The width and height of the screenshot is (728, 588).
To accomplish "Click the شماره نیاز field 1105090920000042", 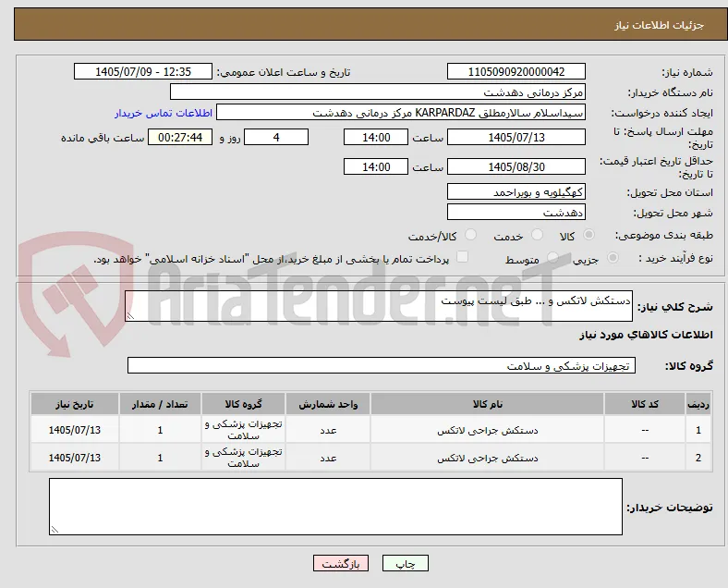I will pyautogui.click(x=516, y=71).
